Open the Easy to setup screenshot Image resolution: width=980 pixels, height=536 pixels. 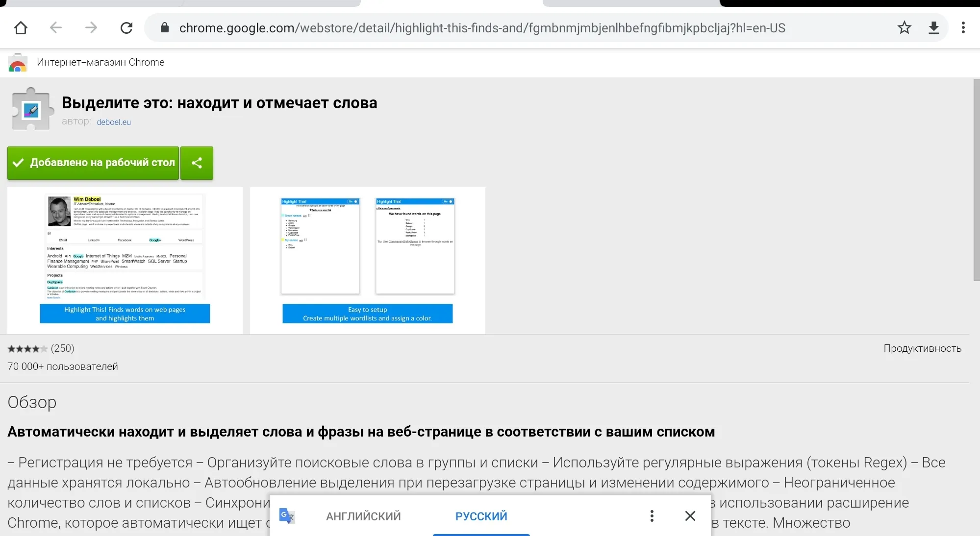(368, 261)
